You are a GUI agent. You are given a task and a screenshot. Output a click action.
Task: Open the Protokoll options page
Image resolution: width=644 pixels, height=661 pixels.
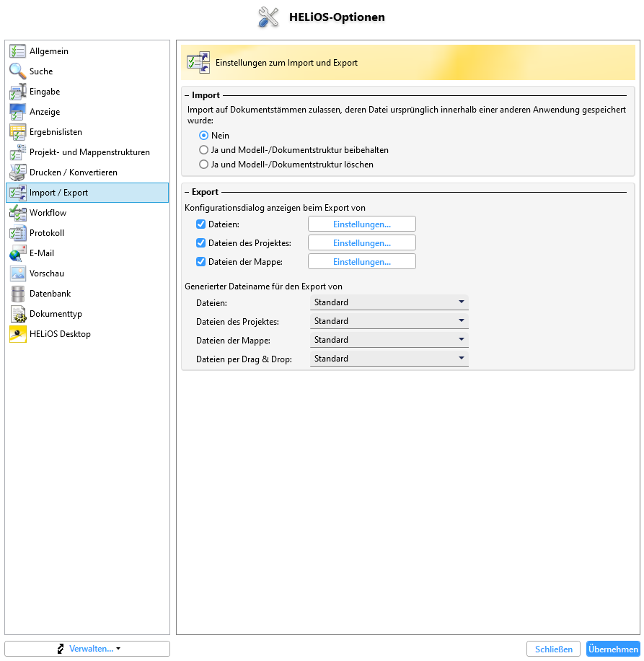(87, 233)
